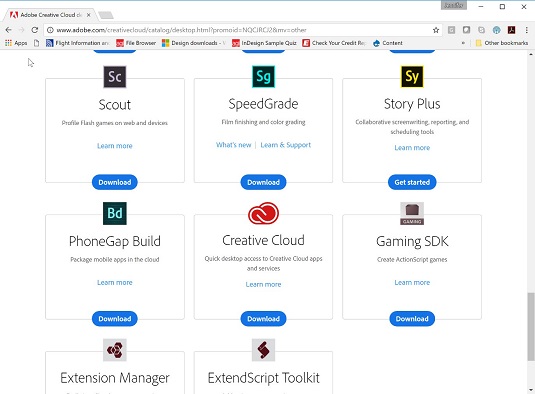This screenshot has width=535, height=394.
Task: Click the PhoneGap Build heading text
Action: point(115,241)
